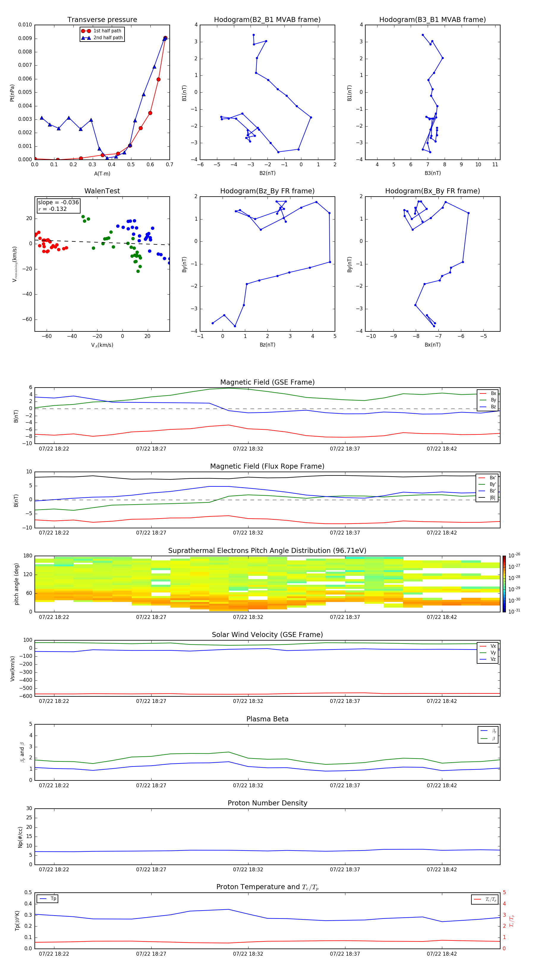Click the 'Proton Temperature and Te/Tp' title

[267, 887]
